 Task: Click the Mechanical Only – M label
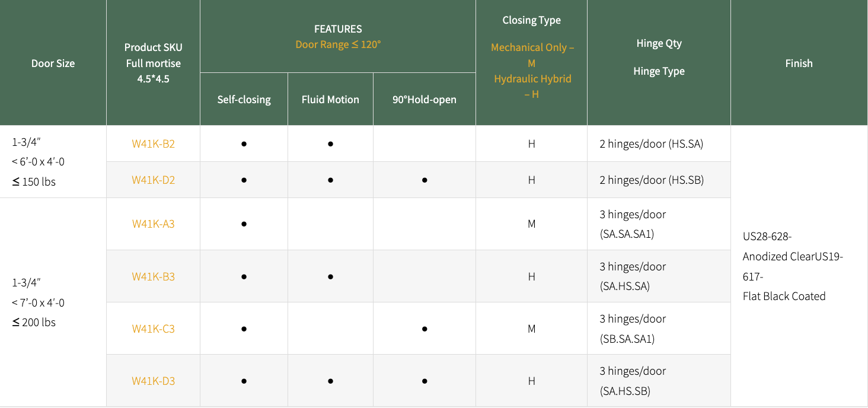point(532,55)
